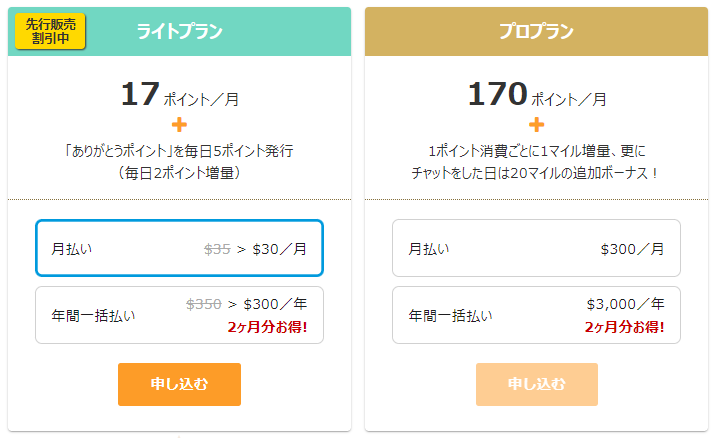
Task: Click the crossed-out $35 price
Action: 217,249
